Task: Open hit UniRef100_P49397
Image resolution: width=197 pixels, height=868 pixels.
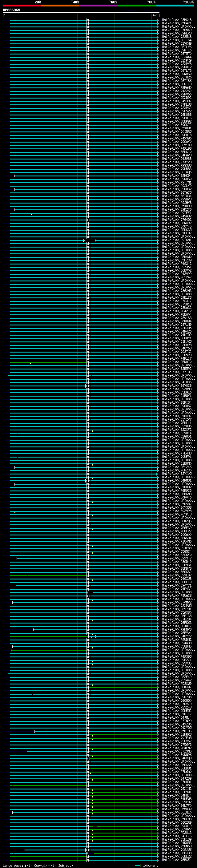Action: click(x=177, y=101)
